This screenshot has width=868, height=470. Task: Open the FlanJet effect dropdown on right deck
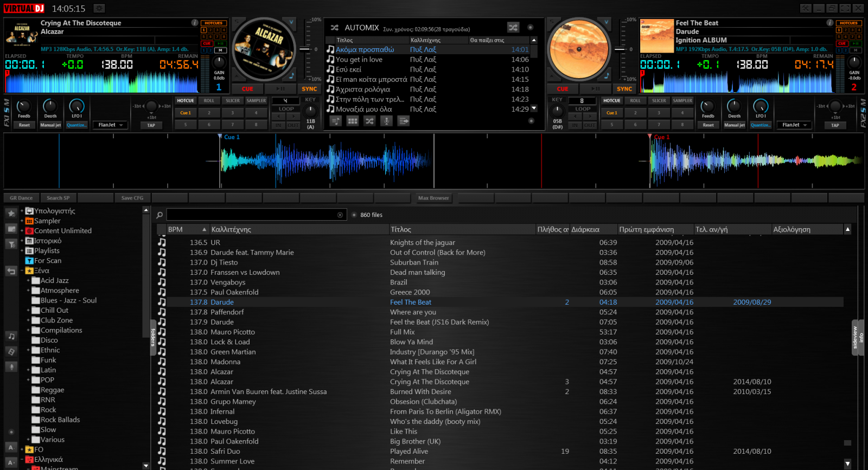795,125
